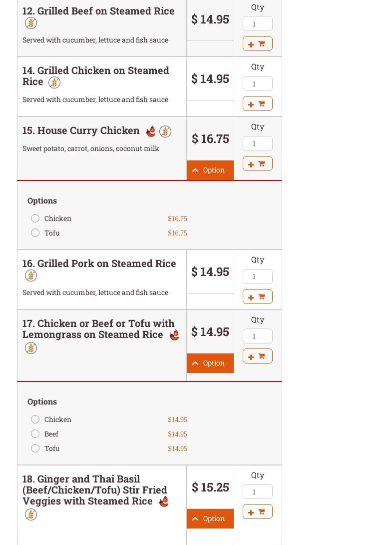
Task: Open the 16. Grilled Pork on Steamed Rice item
Action: [99, 263]
